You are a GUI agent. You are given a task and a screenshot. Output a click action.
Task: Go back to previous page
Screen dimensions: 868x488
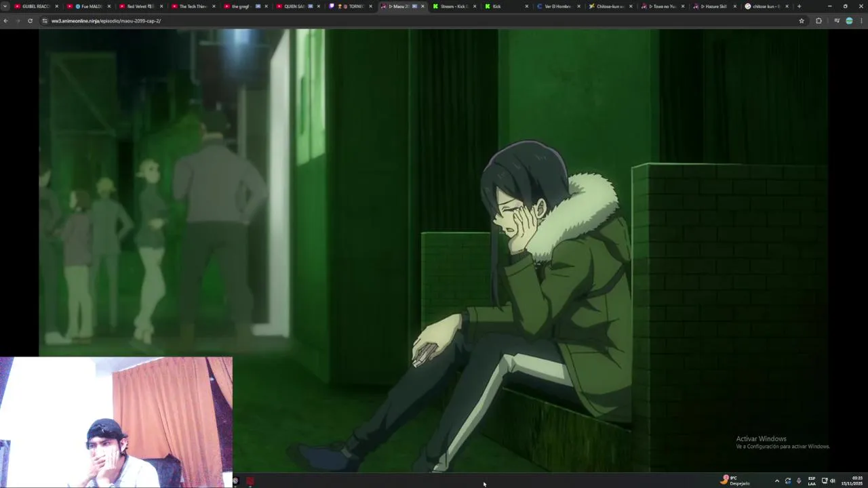tap(5, 21)
